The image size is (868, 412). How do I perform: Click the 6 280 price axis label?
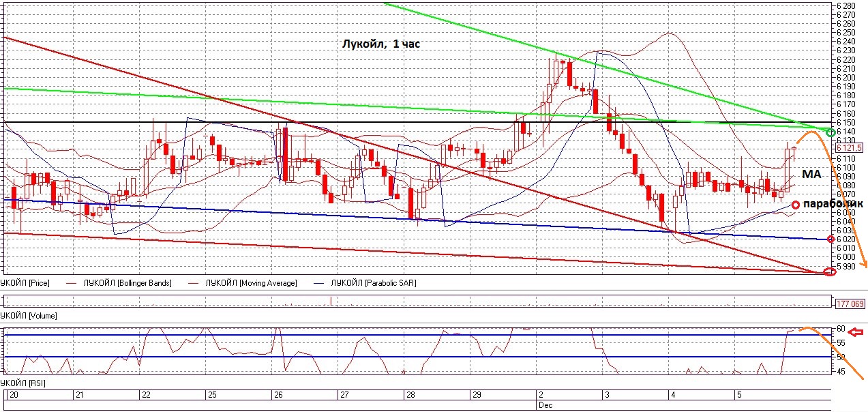pos(847,6)
